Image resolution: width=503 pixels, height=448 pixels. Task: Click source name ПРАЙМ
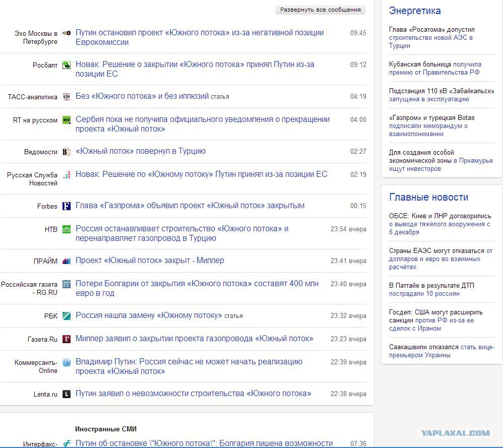tap(45, 261)
